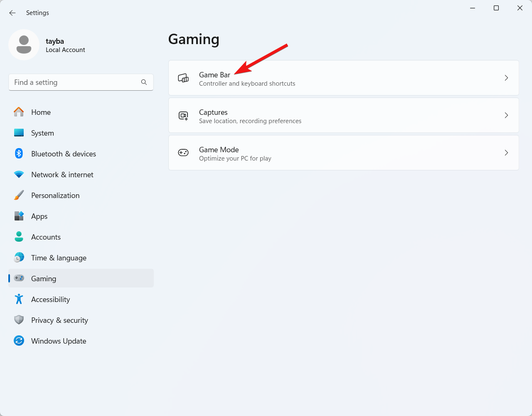532x416 pixels.
Task: Open Network & internet settings
Action: tap(62, 175)
